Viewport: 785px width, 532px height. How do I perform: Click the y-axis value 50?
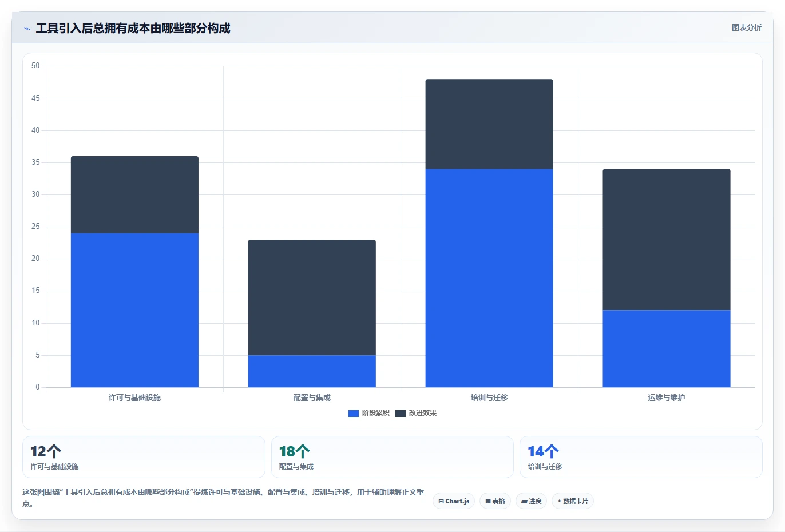coord(35,66)
